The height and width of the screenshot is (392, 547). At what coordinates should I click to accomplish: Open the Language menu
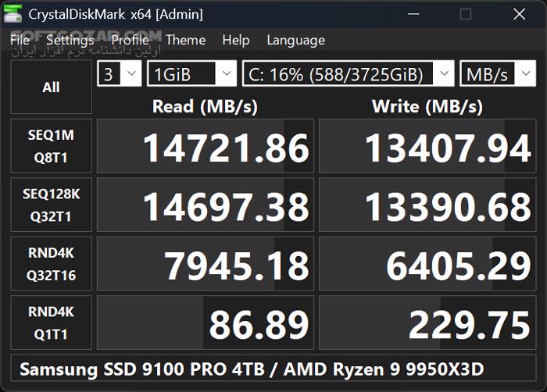click(x=295, y=40)
